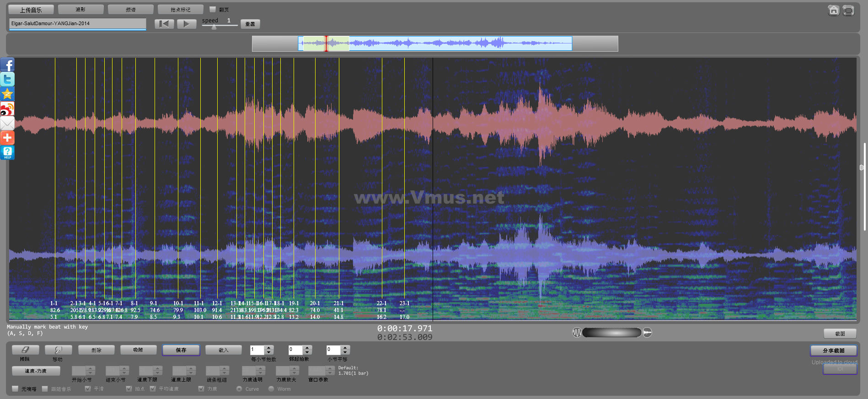Click the Twitter share icon

7,80
